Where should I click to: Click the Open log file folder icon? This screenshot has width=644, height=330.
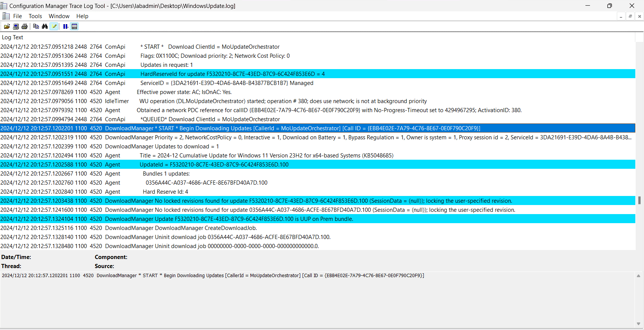[7, 26]
